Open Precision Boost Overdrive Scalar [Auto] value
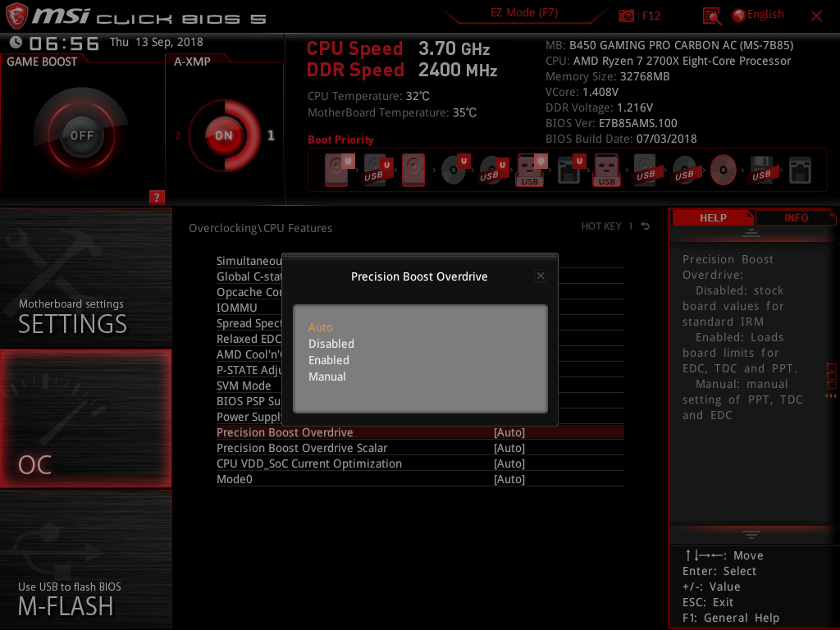The image size is (840, 630). tap(509, 448)
